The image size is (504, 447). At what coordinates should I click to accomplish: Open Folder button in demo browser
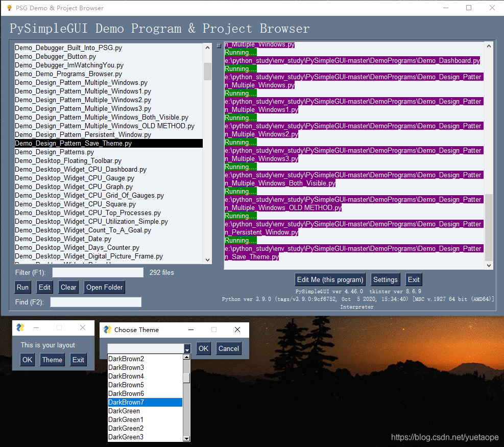coord(105,287)
